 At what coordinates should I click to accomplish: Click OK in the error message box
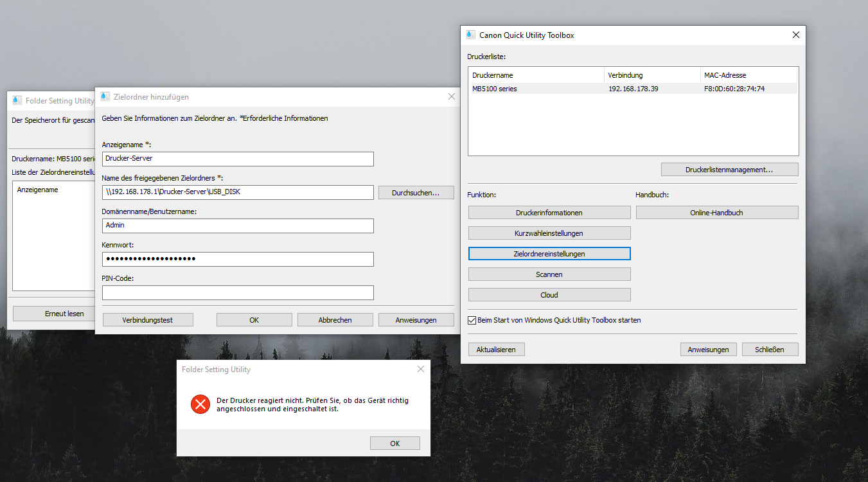pos(395,443)
